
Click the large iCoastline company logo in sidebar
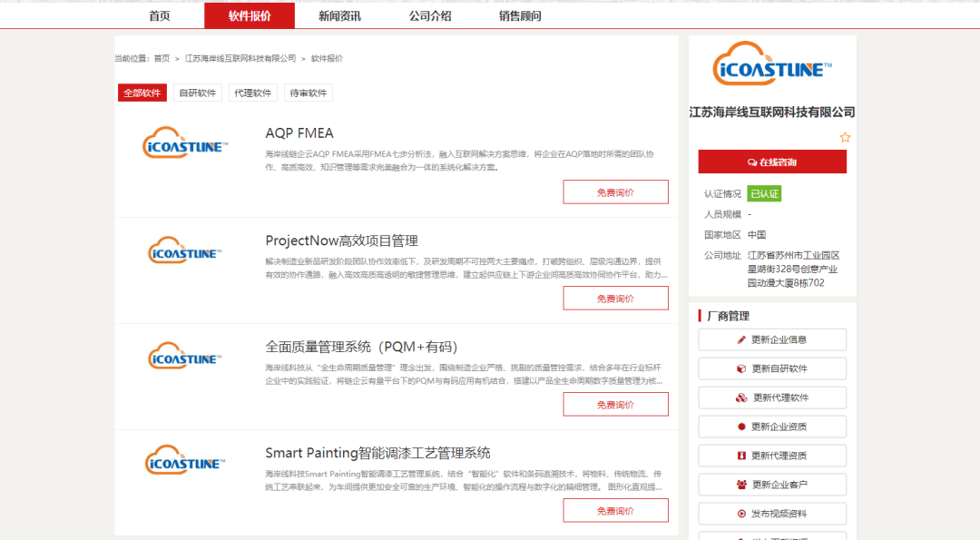(772, 64)
